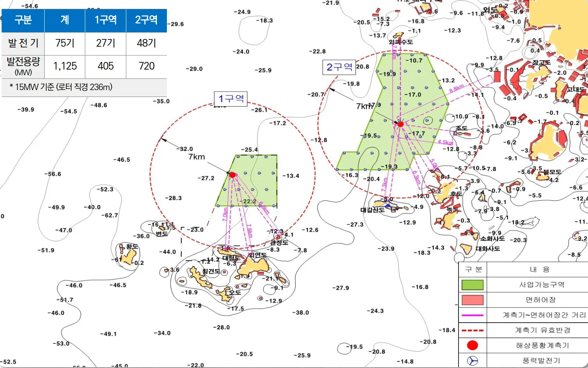This screenshot has width=588, height=368.
Task: Click the 외파수도 island label
Action: click(x=401, y=42)
